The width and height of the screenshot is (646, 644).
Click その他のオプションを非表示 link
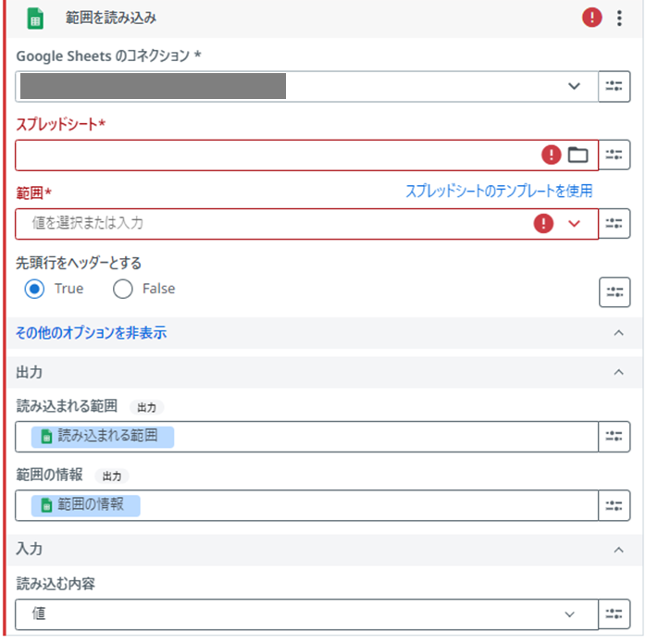point(91,333)
